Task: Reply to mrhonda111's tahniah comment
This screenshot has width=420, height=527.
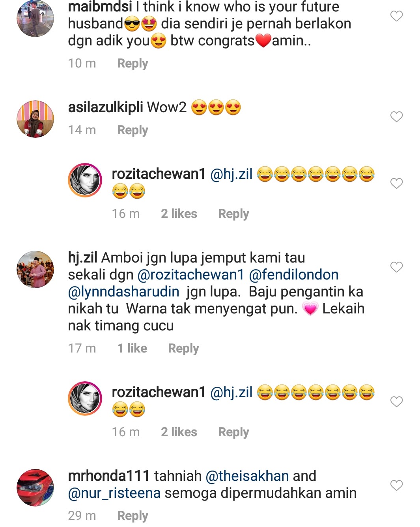Action: click(x=133, y=516)
